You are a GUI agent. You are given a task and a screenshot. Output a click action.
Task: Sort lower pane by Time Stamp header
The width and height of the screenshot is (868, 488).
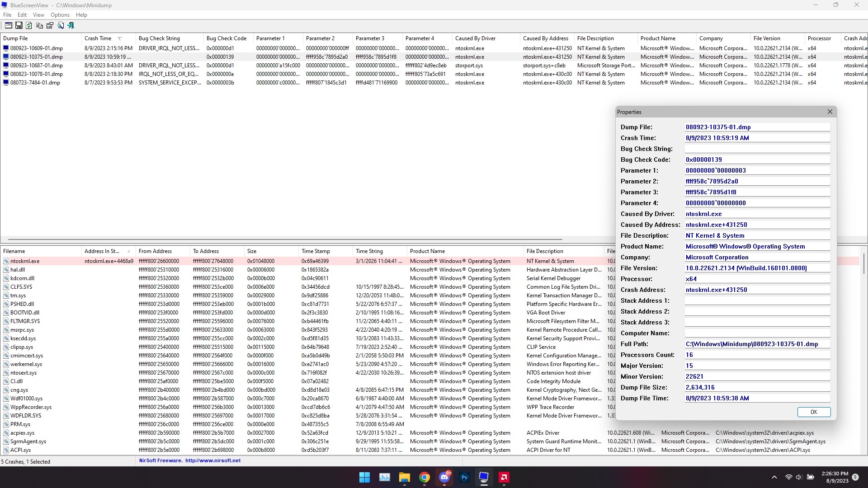click(325, 251)
